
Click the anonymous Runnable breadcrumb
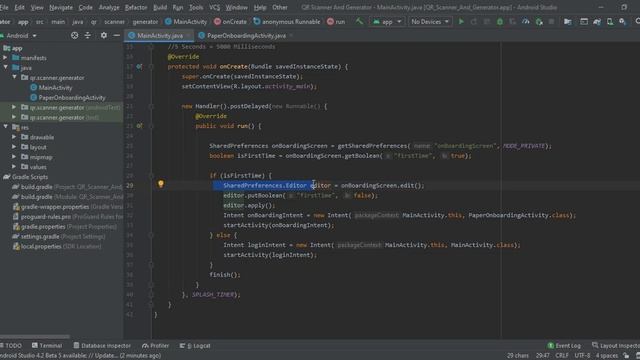coord(287,22)
